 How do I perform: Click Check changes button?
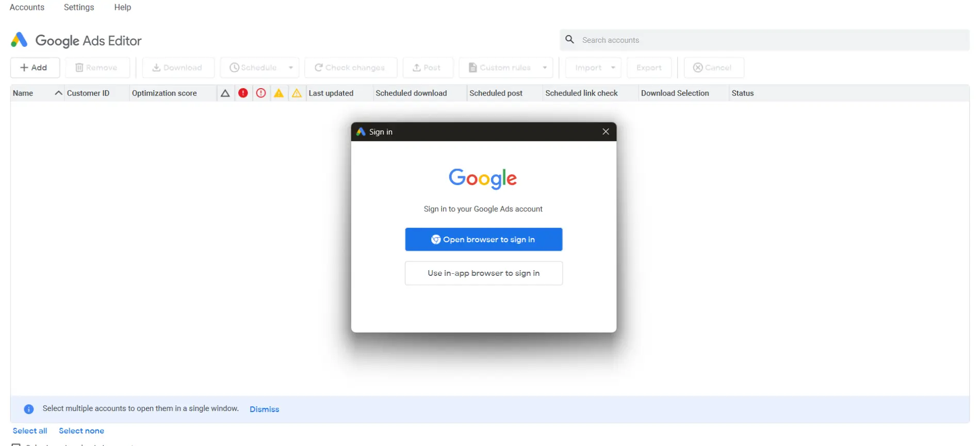(x=350, y=68)
